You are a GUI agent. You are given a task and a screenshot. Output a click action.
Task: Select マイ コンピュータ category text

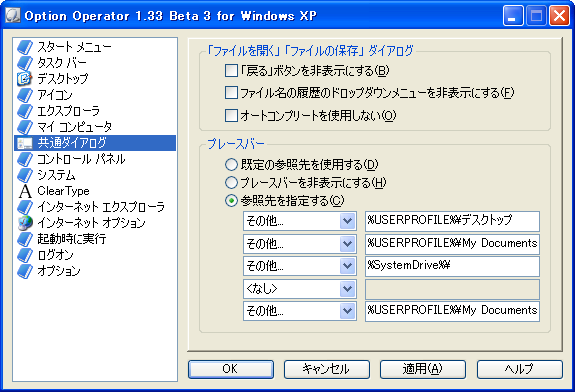[x=74, y=127]
